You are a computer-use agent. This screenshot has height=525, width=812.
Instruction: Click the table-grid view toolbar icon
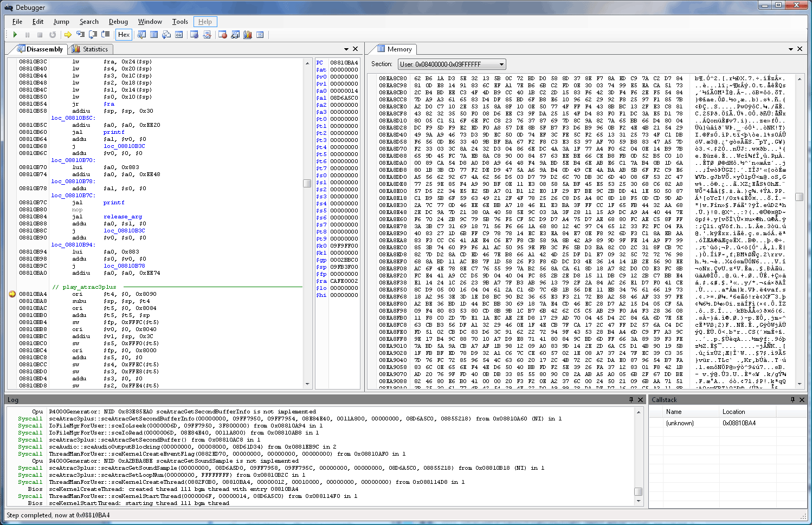[154, 35]
